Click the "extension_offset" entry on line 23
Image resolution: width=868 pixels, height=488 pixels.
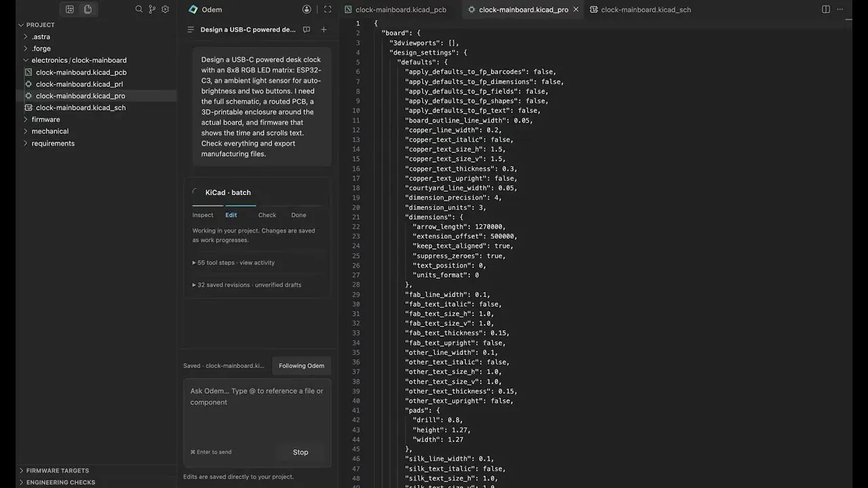(465, 237)
